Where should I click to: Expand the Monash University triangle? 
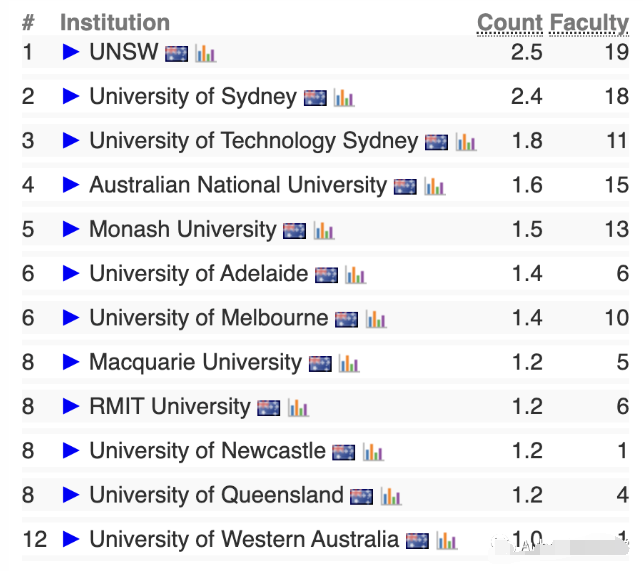point(71,229)
